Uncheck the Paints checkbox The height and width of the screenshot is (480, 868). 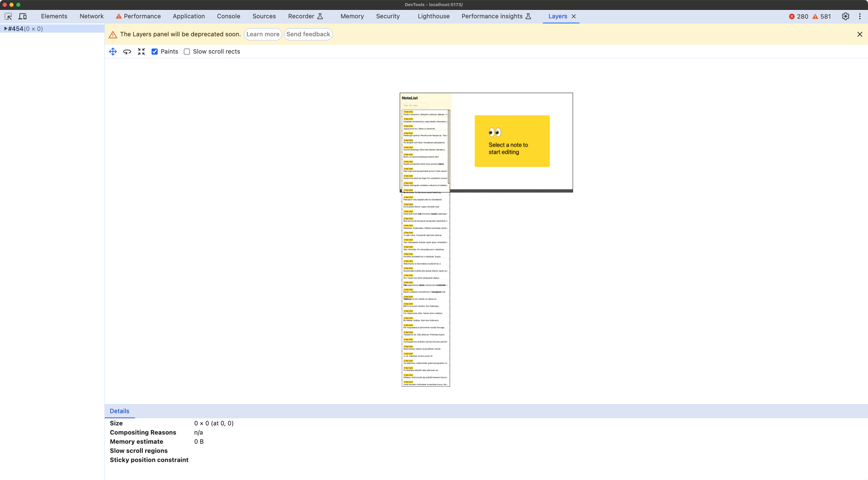(155, 52)
